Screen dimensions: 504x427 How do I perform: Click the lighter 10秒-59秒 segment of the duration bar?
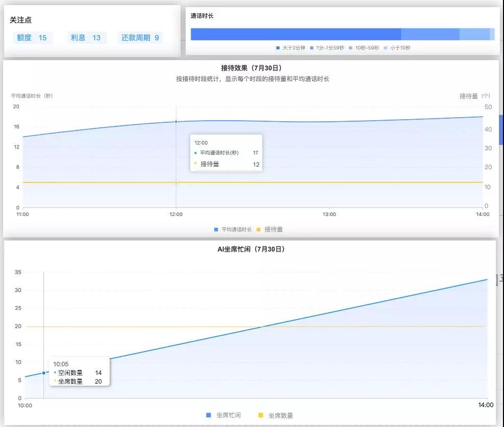click(474, 34)
